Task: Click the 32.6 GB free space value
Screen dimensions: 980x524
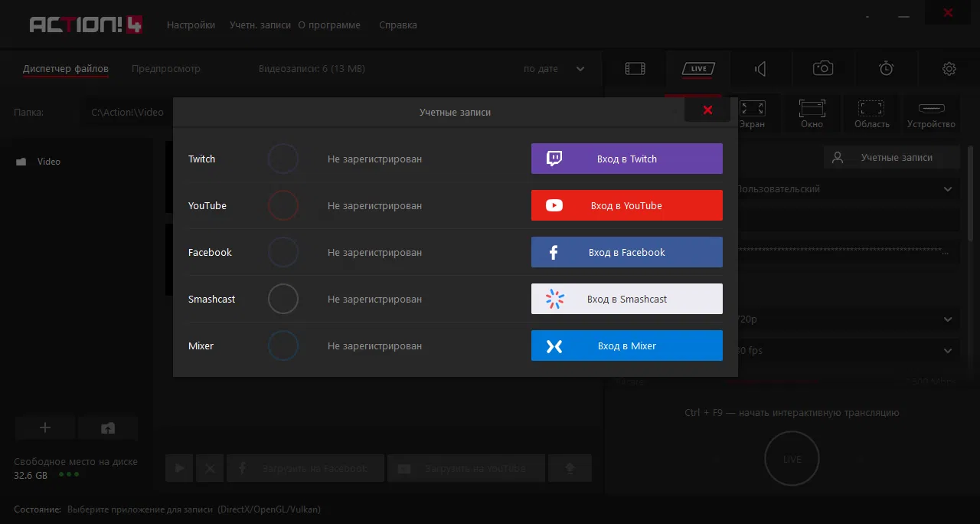Action: 31,475
